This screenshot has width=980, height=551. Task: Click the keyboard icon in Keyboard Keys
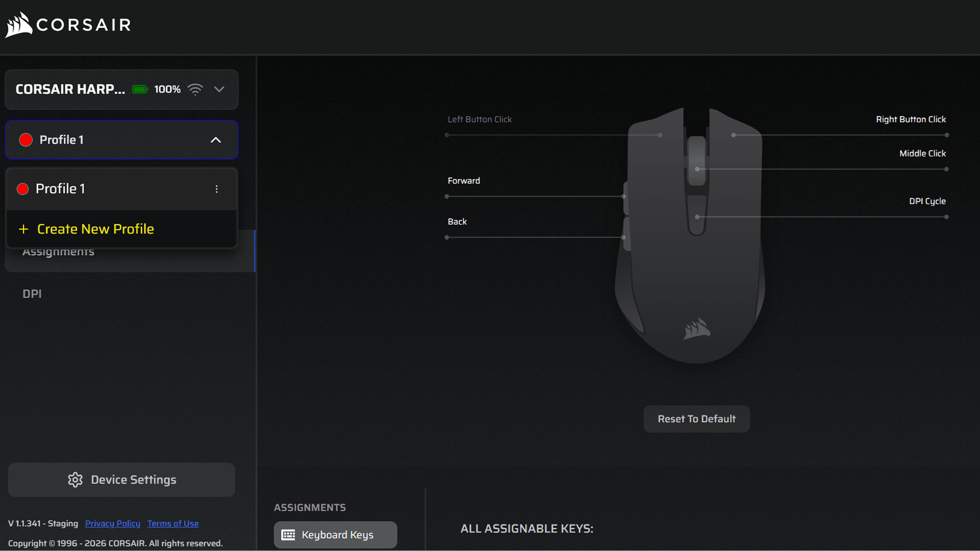click(x=288, y=535)
